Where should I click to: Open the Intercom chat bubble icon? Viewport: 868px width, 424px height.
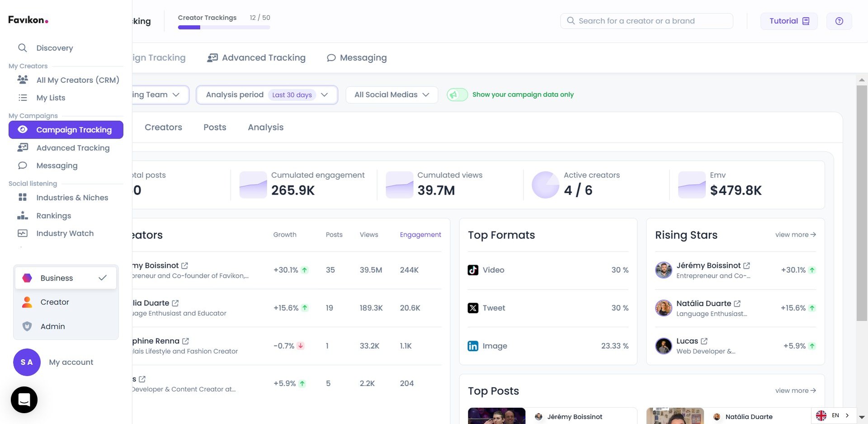coord(24,400)
